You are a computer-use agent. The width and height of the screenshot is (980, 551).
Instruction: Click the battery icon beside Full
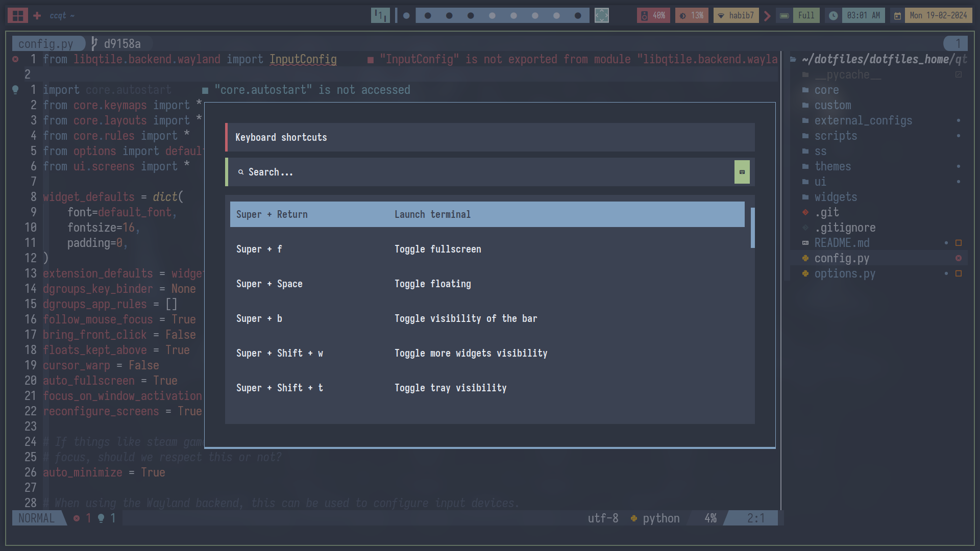pos(785,15)
